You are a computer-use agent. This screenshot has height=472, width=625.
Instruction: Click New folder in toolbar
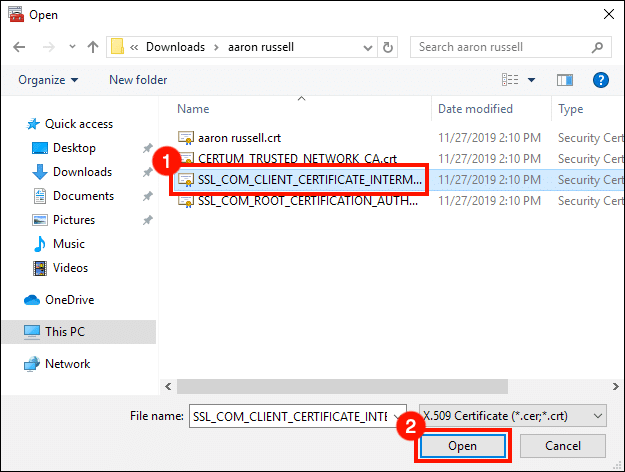click(138, 80)
